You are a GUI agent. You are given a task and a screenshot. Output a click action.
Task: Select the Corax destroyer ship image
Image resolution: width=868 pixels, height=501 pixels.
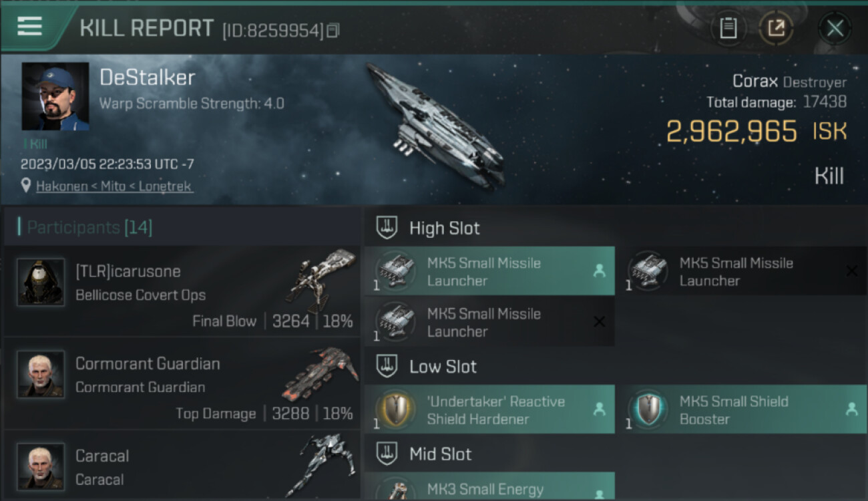pos(435,124)
